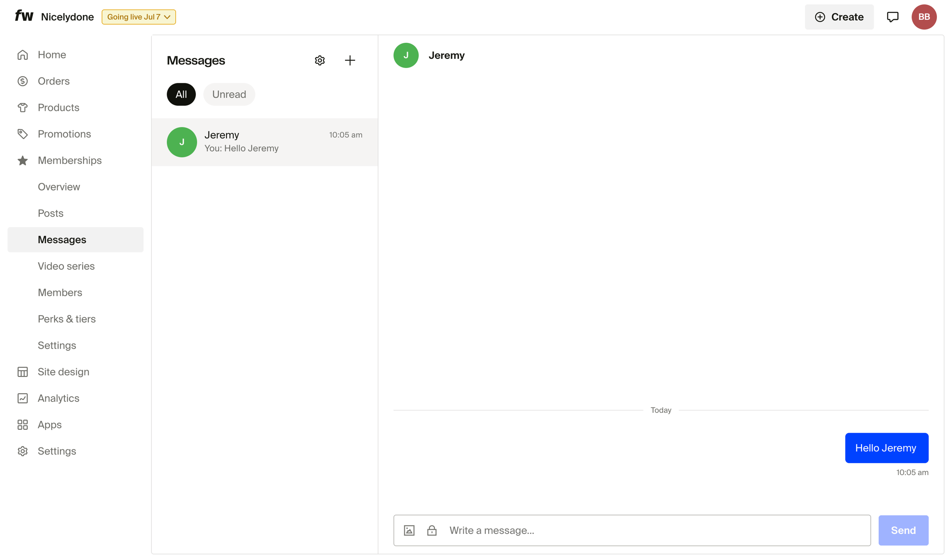952x560 pixels.
Task: Click the sidebar Settings gear icon
Action: (x=23, y=451)
